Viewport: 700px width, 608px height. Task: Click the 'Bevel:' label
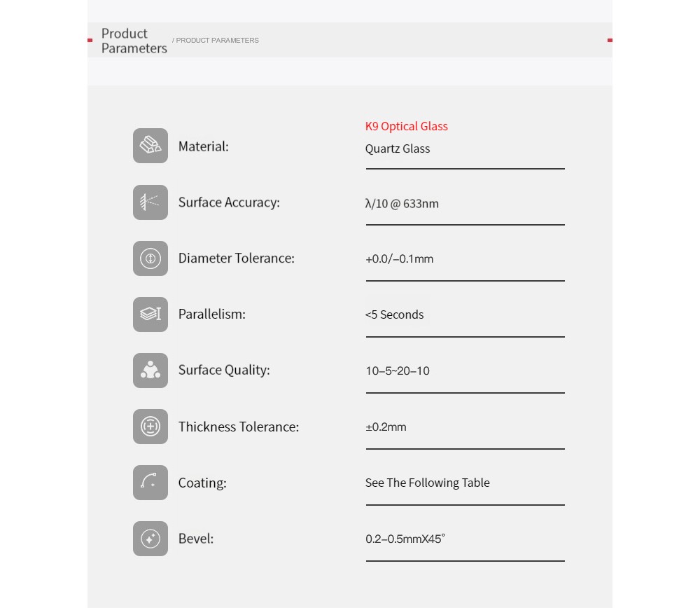[x=196, y=539]
